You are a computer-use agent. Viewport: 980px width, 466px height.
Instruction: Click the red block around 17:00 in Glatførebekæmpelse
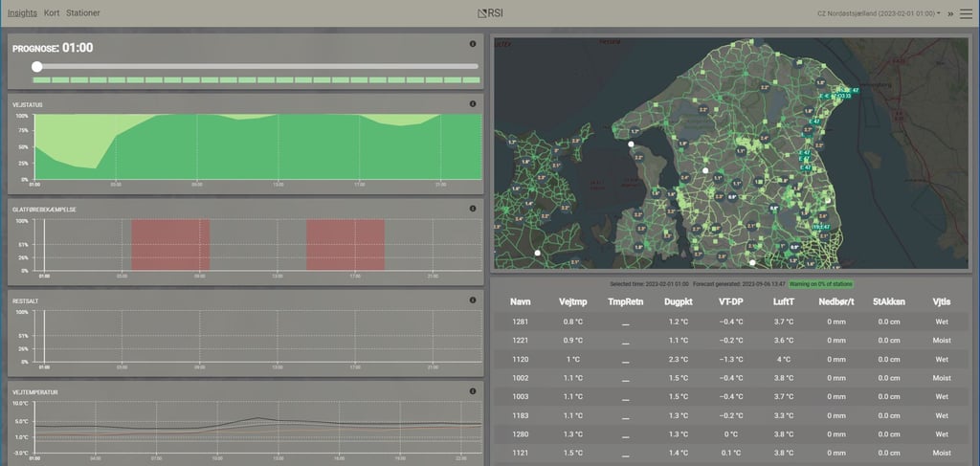pos(345,245)
